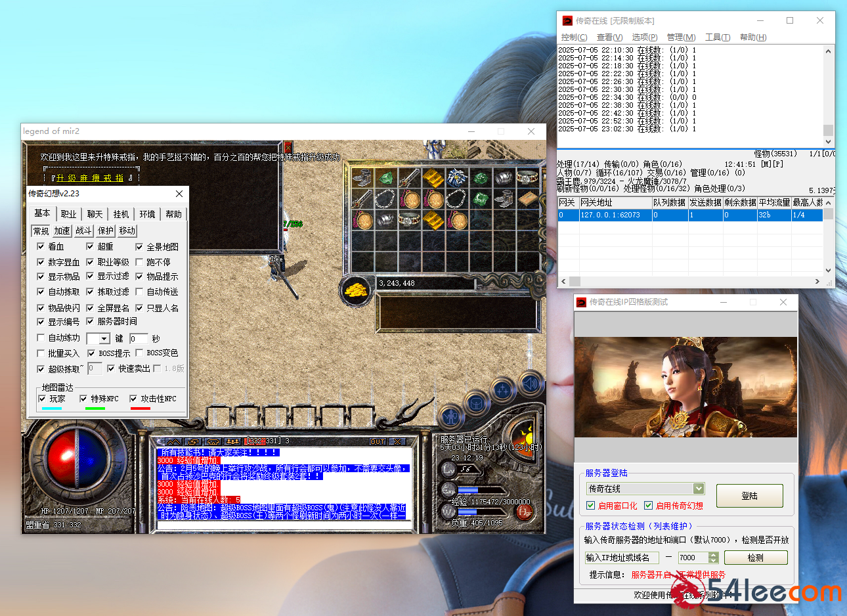The height and width of the screenshot is (616, 847).
Task: Open the 帮助(H) menu in server window
Action: 753,37
